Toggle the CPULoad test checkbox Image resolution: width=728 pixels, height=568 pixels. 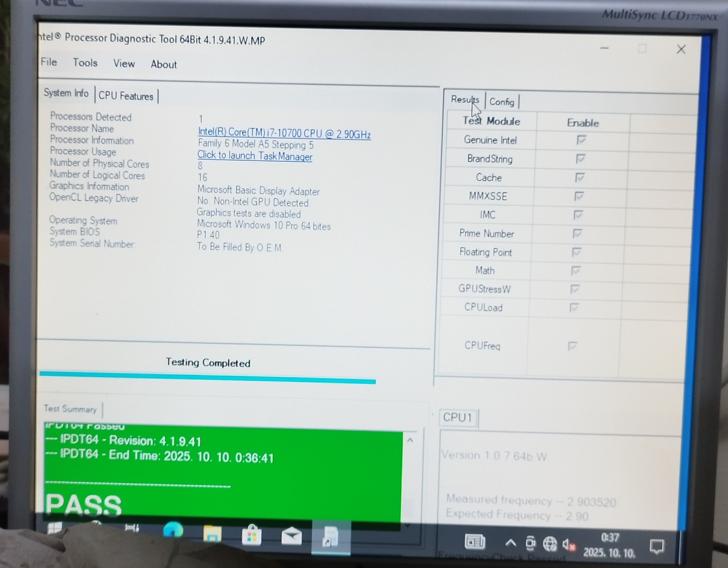pyautogui.click(x=573, y=308)
